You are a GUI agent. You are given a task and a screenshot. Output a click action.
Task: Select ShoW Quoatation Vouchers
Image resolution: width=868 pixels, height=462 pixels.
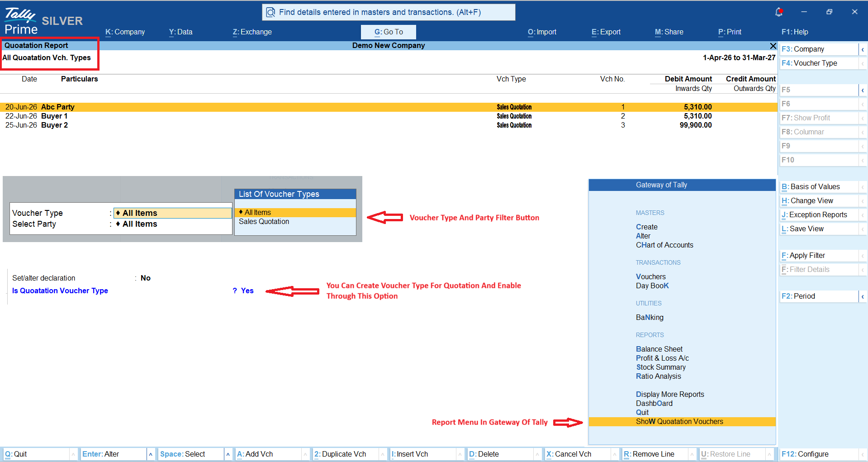click(x=682, y=422)
